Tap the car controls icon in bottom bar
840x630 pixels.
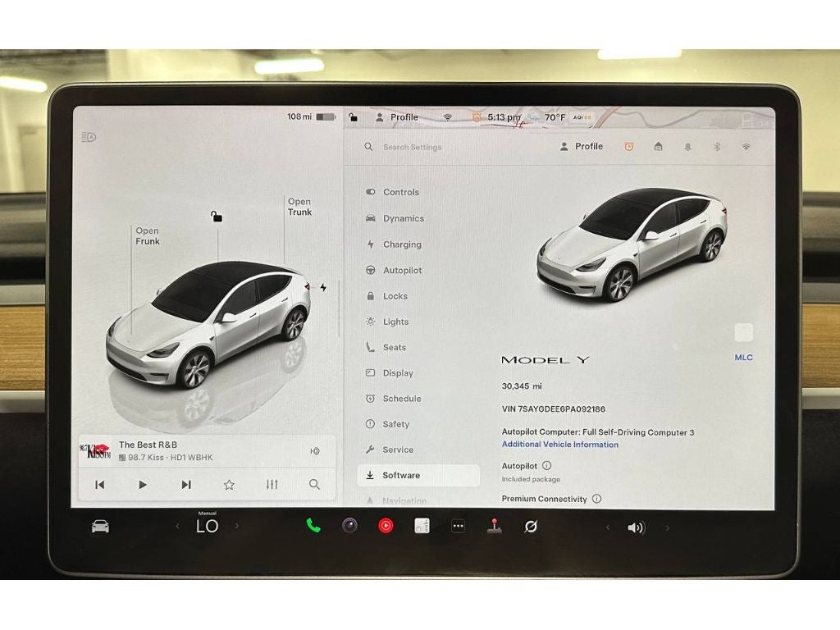(100, 527)
